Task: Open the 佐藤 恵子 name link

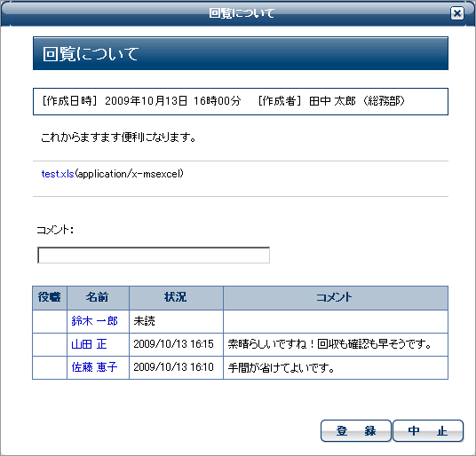Action: coord(94,367)
